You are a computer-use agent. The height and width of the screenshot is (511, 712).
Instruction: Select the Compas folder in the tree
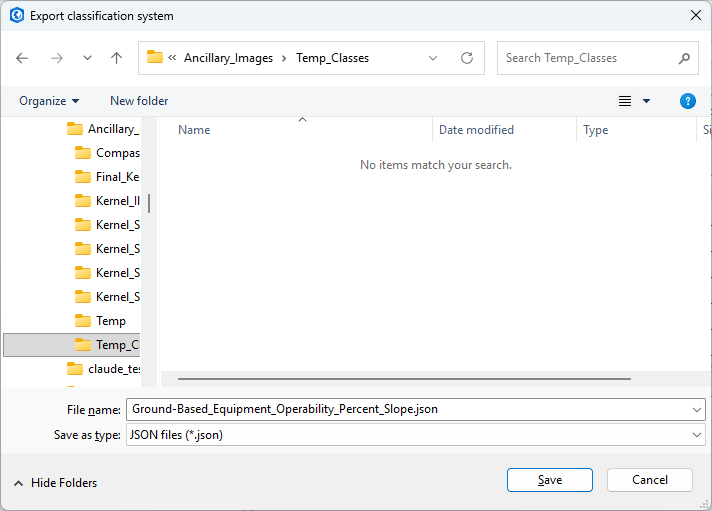click(x=107, y=153)
